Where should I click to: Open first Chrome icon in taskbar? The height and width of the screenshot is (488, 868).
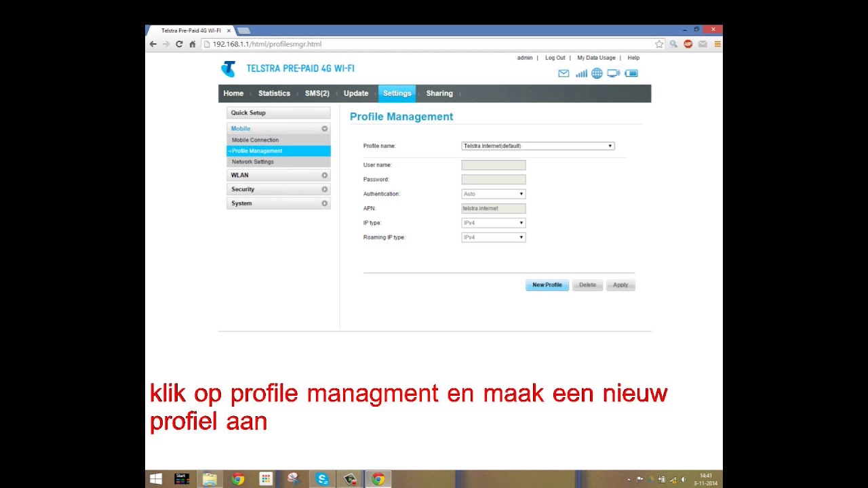(237, 479)
